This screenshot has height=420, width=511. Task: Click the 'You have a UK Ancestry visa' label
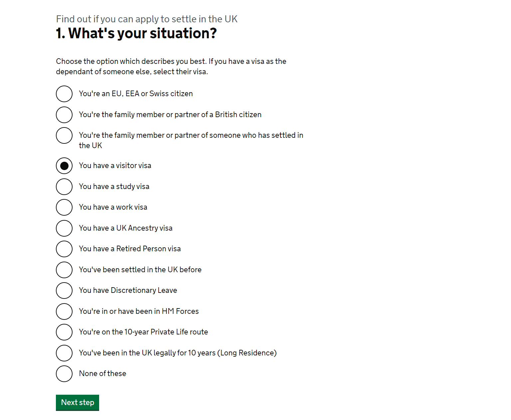point(126,228)
